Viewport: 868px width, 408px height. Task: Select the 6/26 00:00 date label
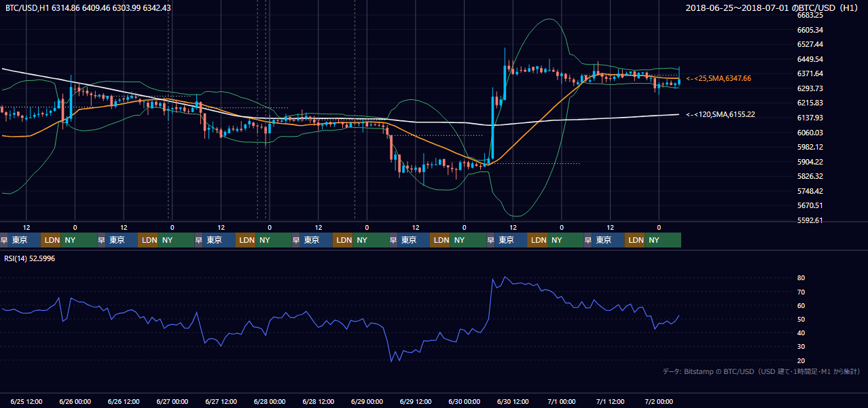(75, 401)
